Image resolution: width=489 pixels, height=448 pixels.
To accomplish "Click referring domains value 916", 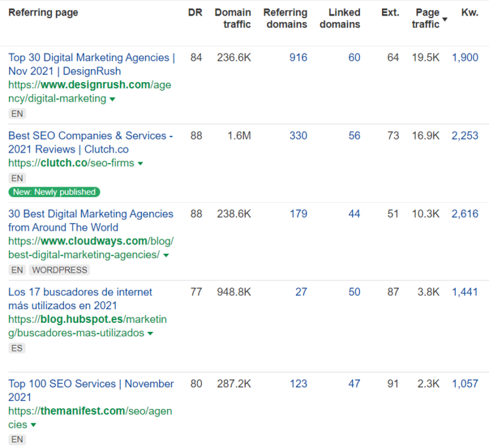I will coord(298,57).
